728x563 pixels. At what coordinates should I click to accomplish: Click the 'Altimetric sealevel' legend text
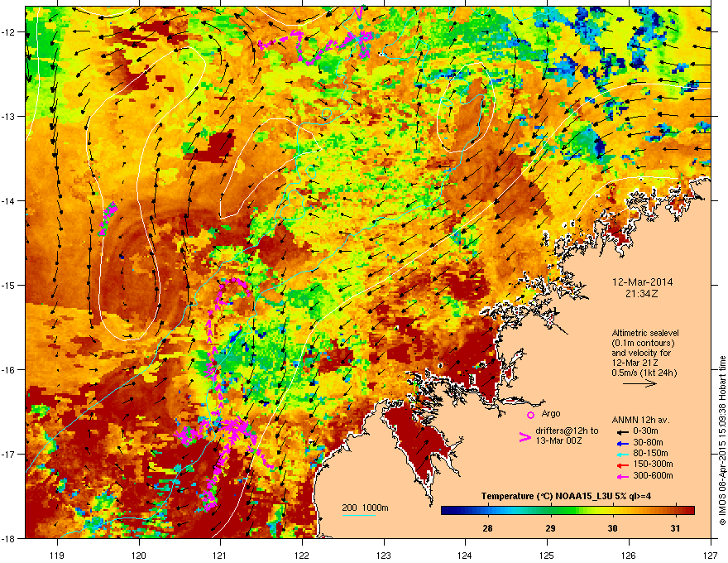tap(645, 333)
